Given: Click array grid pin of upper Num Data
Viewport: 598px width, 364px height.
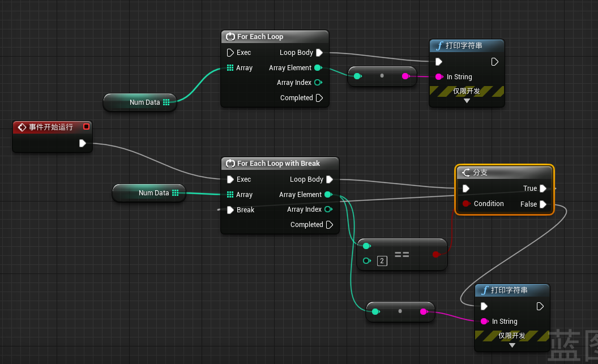Looking at the screenshot, I should 166,102.
